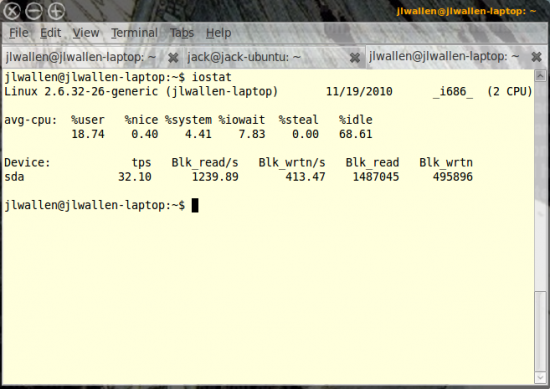Click the _i686_ architecture text
The width and height of the screenshot is (550, 389).
[453, 92]
